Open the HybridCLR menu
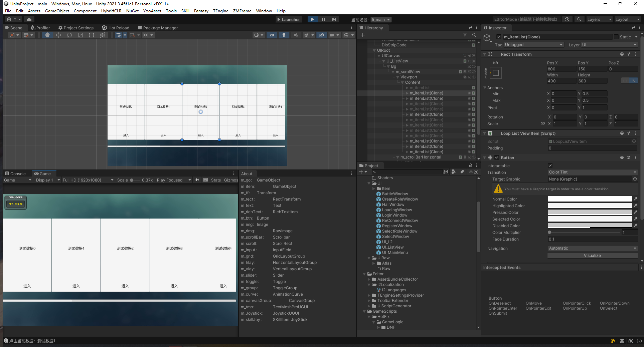This screenshot has height=347, width=644. [x=111, y=11]
